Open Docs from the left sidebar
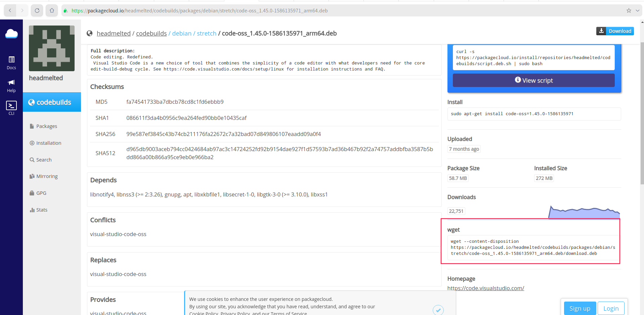 click(11, 63)
